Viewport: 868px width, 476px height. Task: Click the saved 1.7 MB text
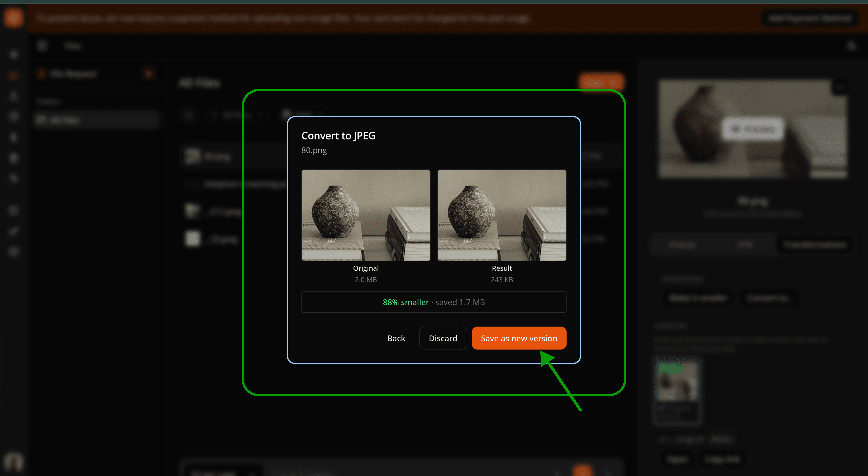pyautogui.click(x=460, y=302)
